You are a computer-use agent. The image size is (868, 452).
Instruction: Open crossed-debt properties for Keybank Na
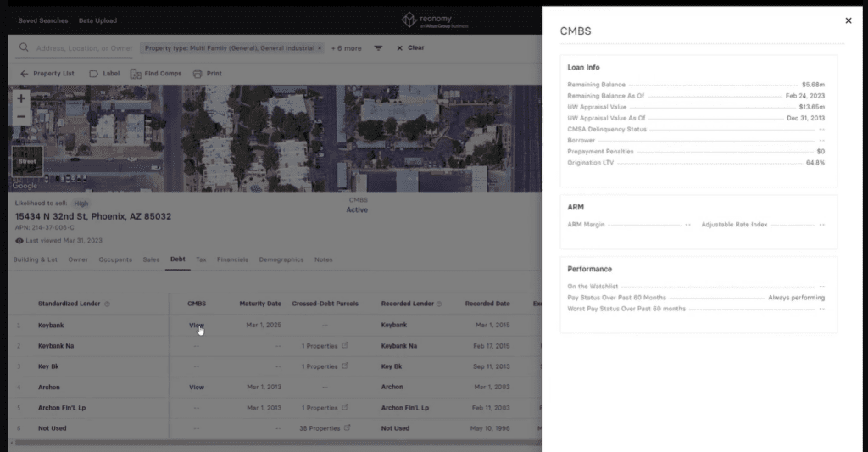[x=325, y=346]
